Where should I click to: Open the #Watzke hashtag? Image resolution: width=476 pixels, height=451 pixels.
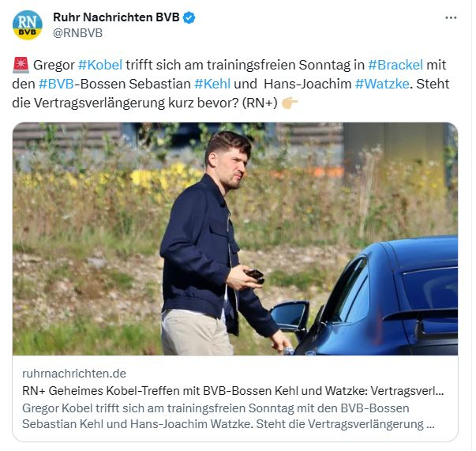382,84
